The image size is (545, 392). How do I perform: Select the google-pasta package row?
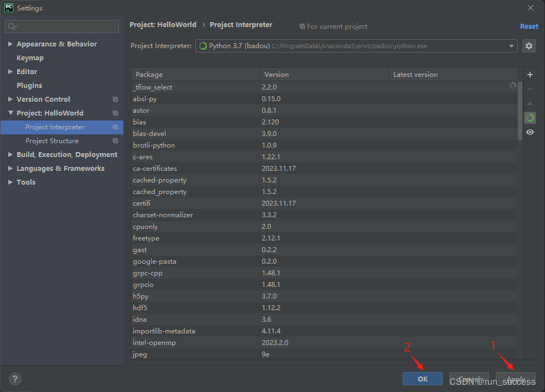[x=324, y=262]
